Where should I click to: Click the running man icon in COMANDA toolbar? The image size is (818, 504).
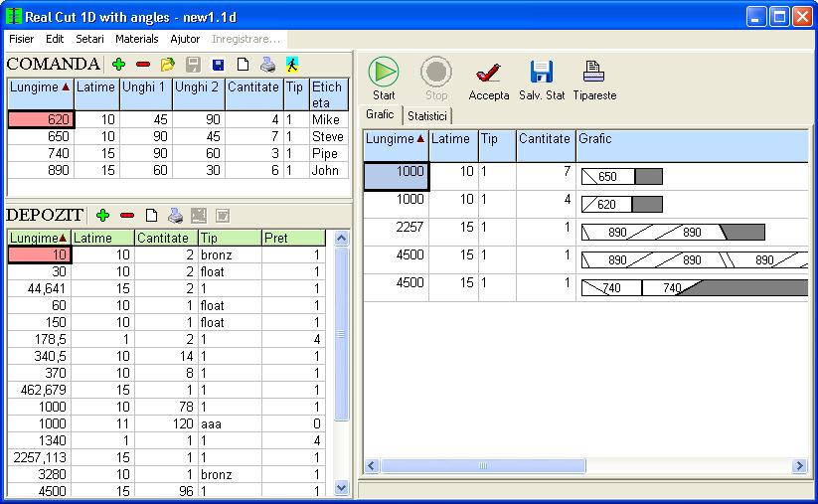pyautogui.click(x=292, y=65)
